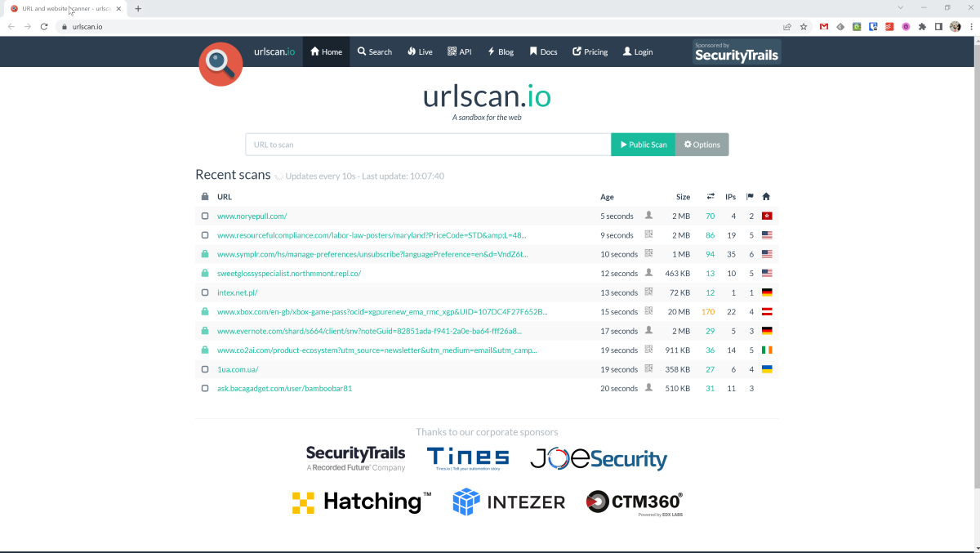Open sweetglossyspecialist.northmmont.repl.co scan
This screenshot has width=980, height=553.
289,274
